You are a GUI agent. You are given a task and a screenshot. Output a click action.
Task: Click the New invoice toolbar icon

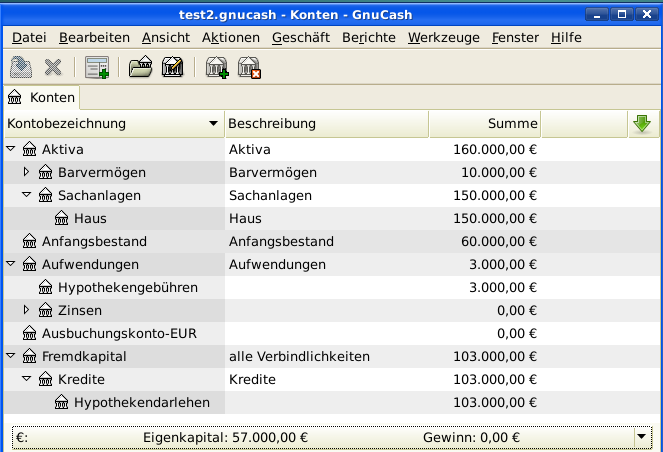[x=97, y=68]
